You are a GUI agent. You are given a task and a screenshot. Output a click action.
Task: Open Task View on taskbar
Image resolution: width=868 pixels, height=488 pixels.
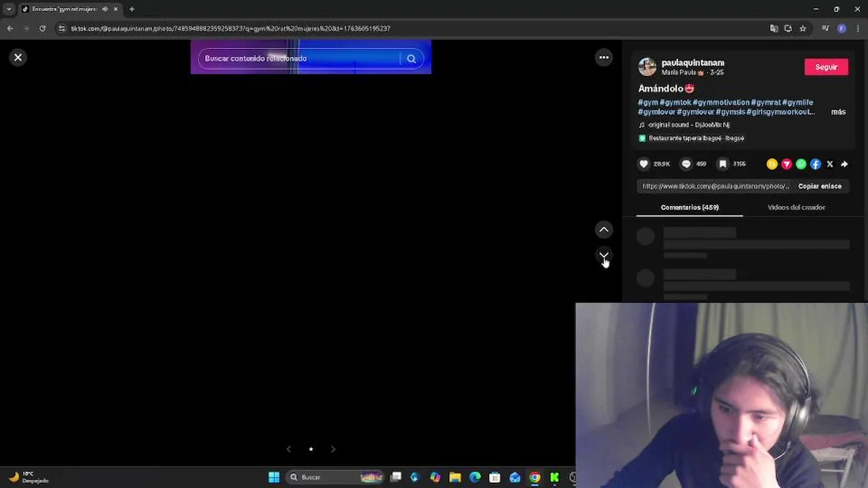point(395,477)
